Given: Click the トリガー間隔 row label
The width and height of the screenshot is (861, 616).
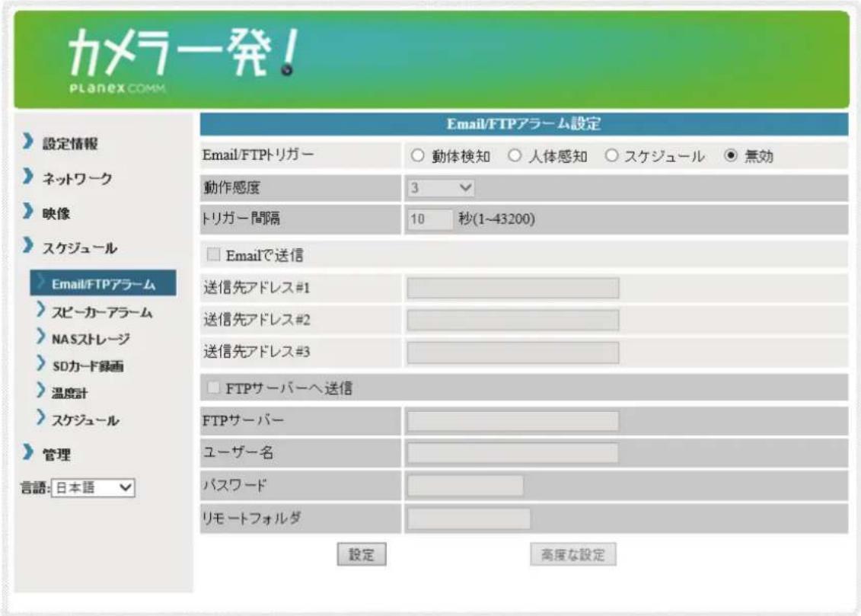Looking at the screenshot, I should tap(241, 219).
